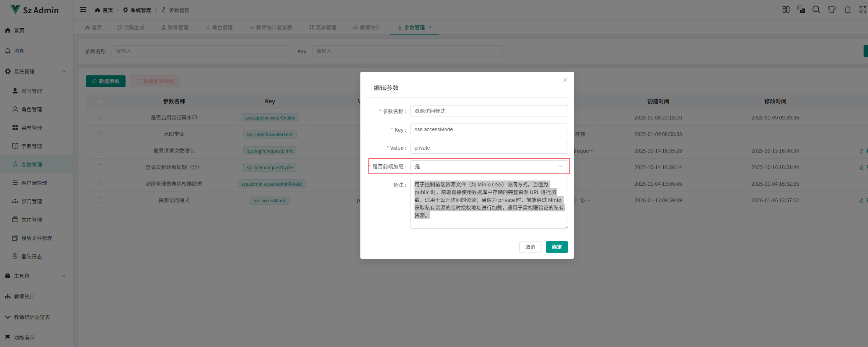Click the 确定 button in dialog
Screen dimensions: 868x347
(557, 247)
